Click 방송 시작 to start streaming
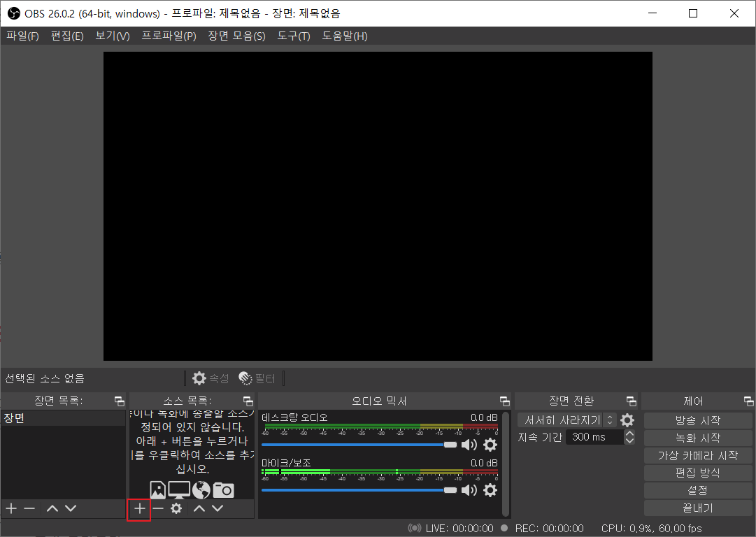The height and width of the screenshot is (537, 756). coord(698,420)
